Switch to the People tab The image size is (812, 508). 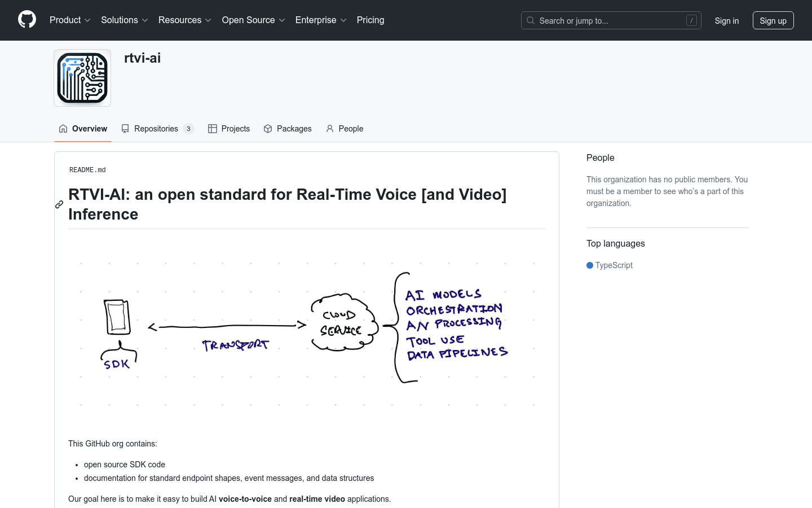(x=345, y=129)
